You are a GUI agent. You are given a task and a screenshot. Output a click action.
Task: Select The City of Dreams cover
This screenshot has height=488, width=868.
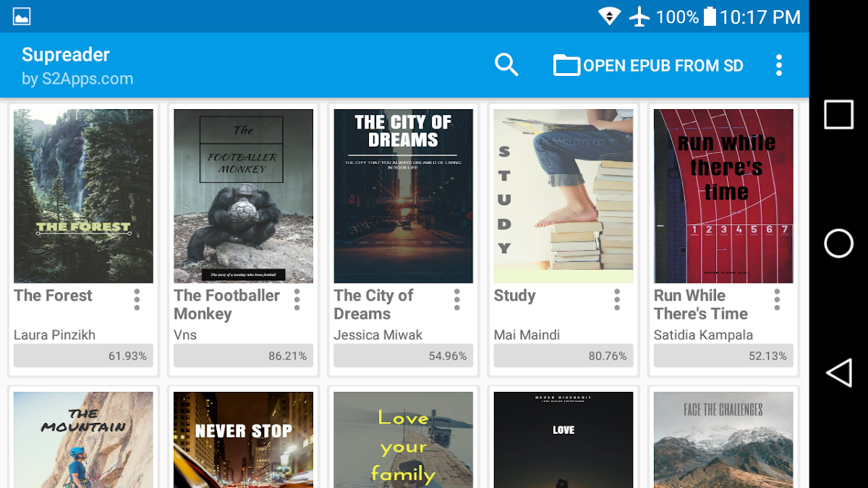(x=403, y=196)
